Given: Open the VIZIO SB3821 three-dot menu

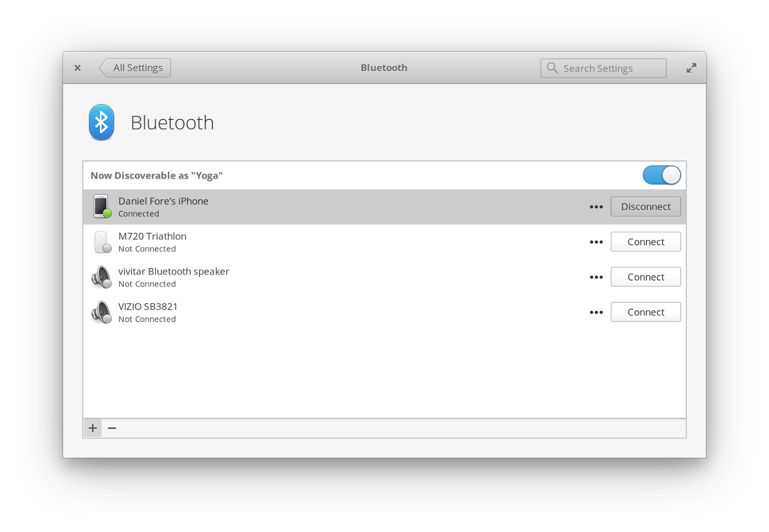Looking at the screenshot, I should (596, 312).
